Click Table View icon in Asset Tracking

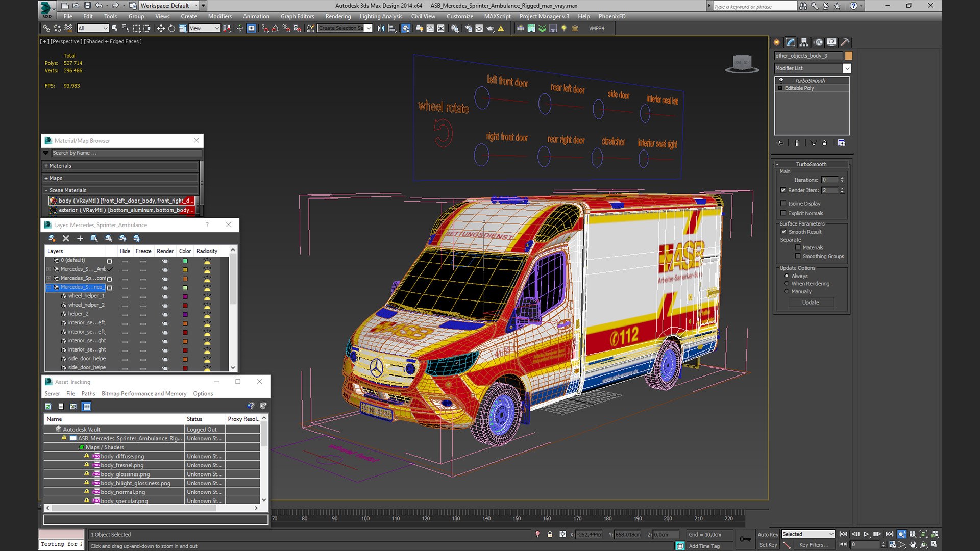pyautogui.click(x=86, y=407)
